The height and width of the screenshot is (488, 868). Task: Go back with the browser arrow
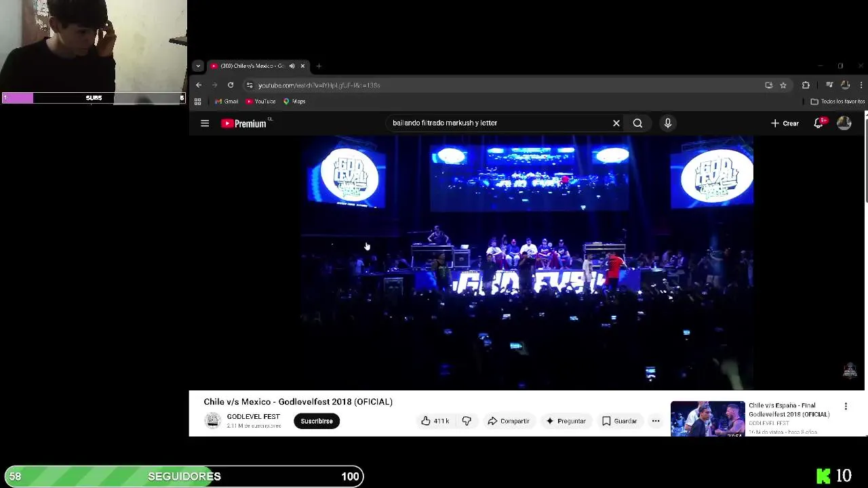(x=199, y=85)
